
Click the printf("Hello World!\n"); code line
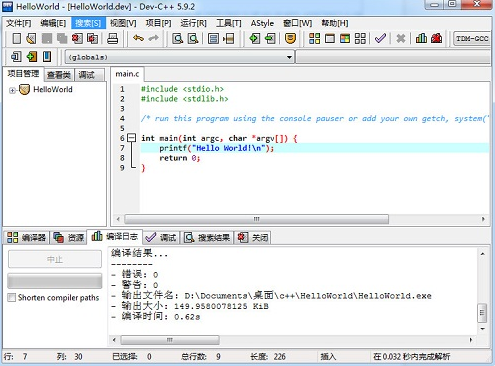(x=217, y=148)
